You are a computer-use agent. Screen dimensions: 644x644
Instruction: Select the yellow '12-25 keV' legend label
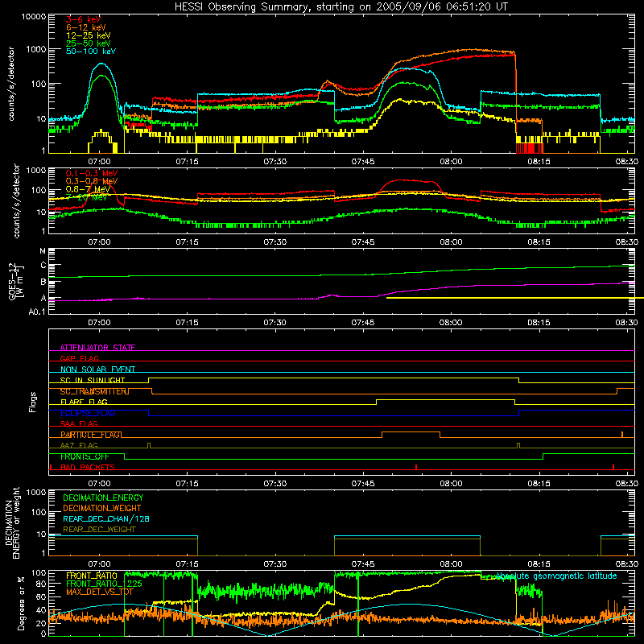pyautogui.click(x=89, y=35)
